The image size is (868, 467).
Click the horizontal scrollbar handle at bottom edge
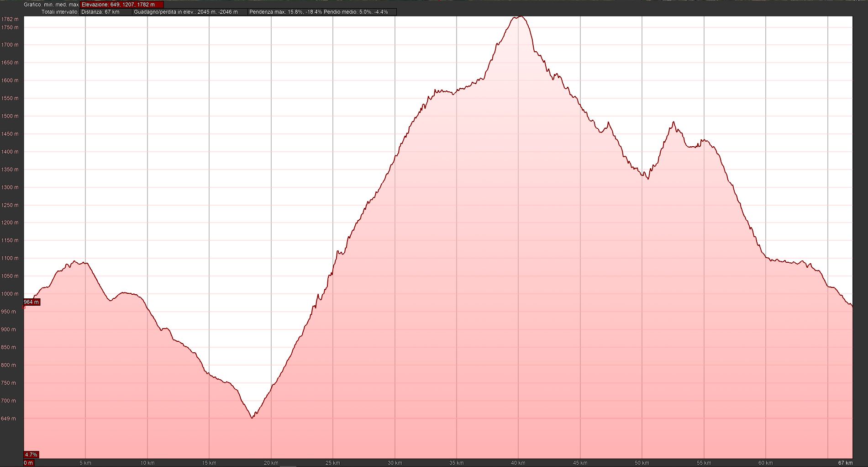(x=288, y=466)
